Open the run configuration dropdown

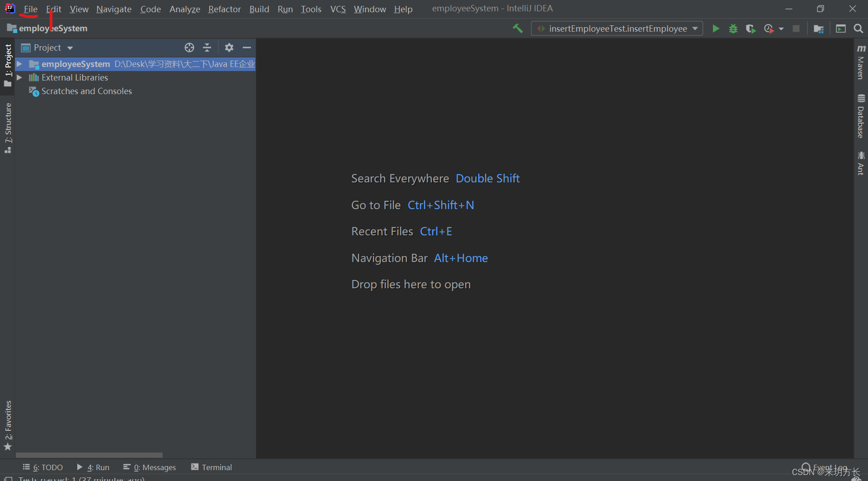click(x=617, y=29)
